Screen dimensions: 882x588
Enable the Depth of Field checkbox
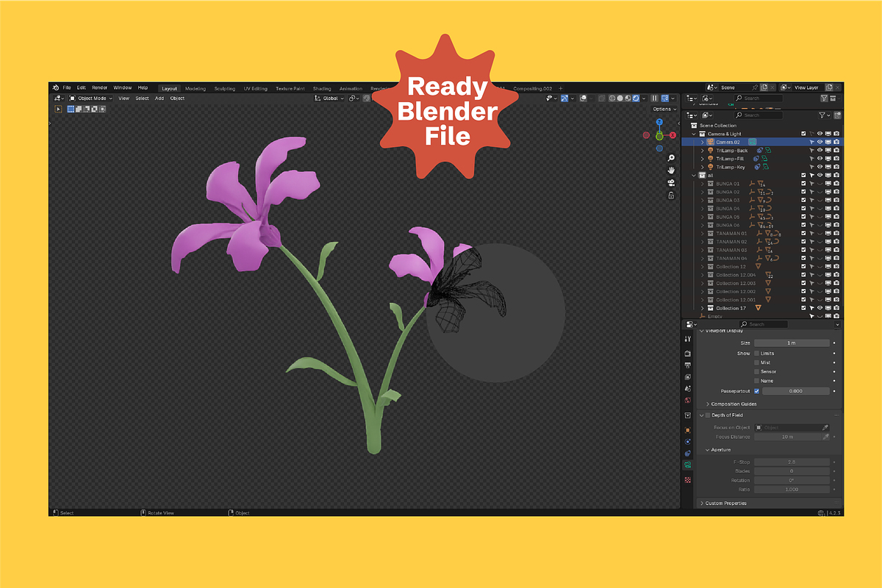pyautogui.click(x=708, y=415)
